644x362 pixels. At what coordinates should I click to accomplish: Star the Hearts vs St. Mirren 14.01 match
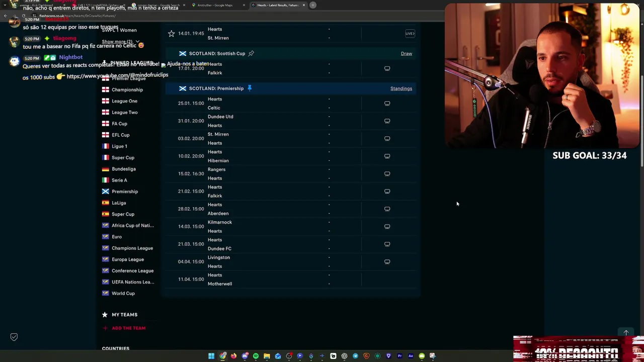pyautogui.click(x=172, y=34)
